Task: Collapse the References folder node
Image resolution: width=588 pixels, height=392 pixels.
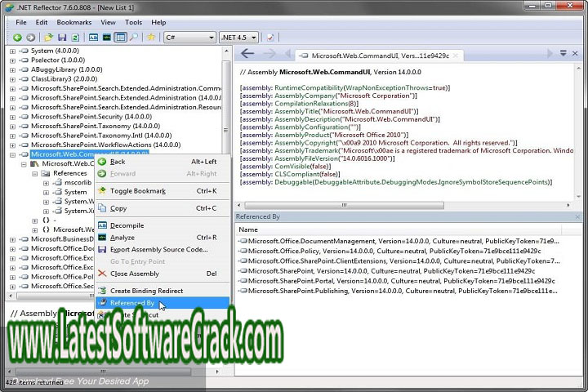Action: [x=34, y=174]
